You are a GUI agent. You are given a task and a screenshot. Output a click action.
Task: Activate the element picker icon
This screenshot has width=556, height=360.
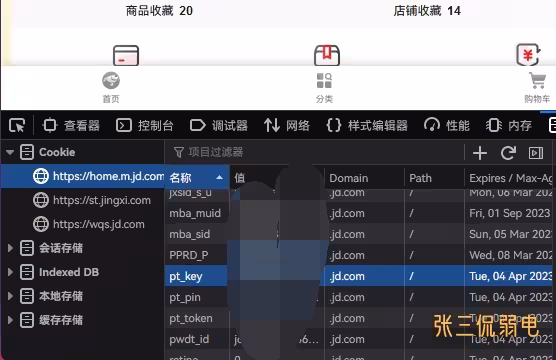point(17,126)
